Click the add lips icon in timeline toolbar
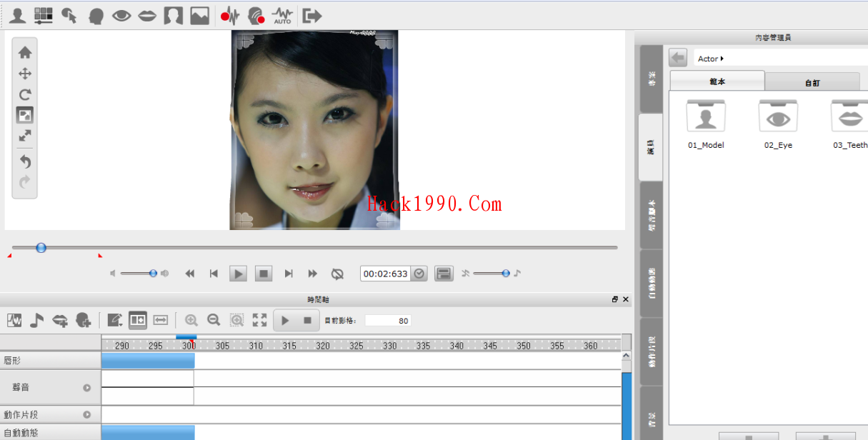Viewport: 868px width, 440px height. (x=60, y=321)
